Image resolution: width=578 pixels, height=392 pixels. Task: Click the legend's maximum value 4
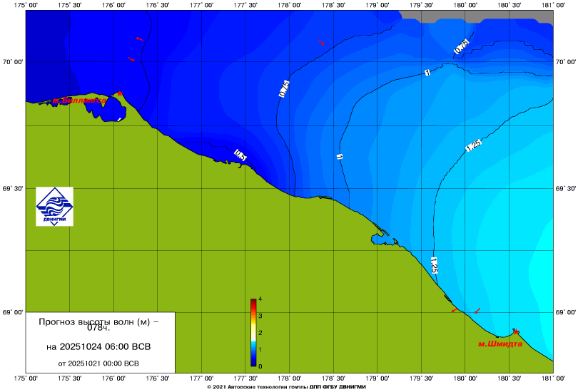tap(260, 299)
